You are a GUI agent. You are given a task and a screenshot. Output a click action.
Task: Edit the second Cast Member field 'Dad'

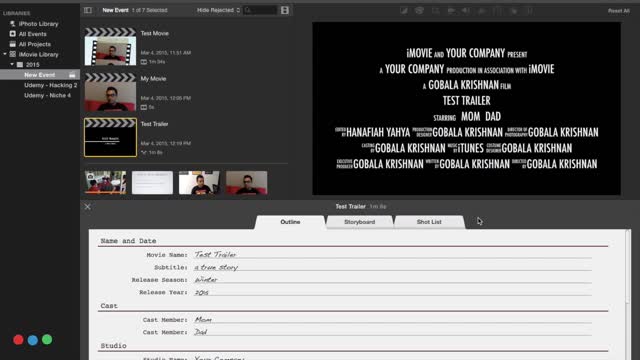coord(393,332)
